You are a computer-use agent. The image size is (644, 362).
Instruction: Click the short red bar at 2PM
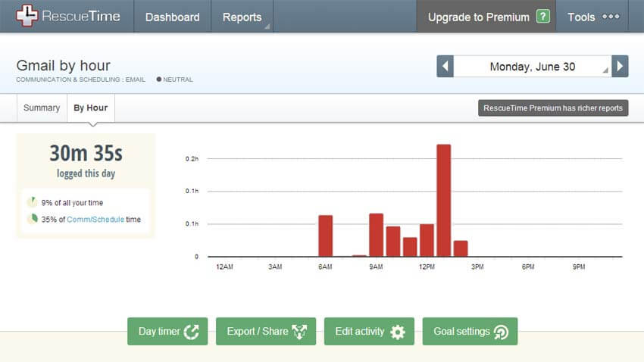click(461, 248)
